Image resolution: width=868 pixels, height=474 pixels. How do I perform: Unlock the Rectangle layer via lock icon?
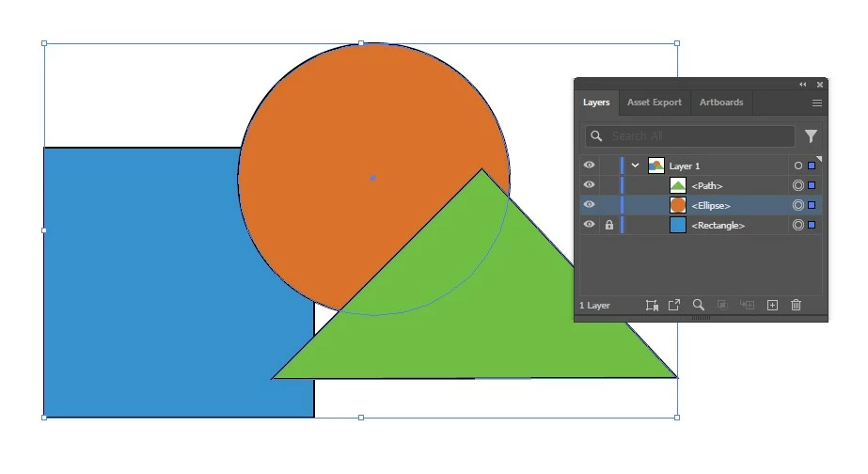click(x=609, y=225)
